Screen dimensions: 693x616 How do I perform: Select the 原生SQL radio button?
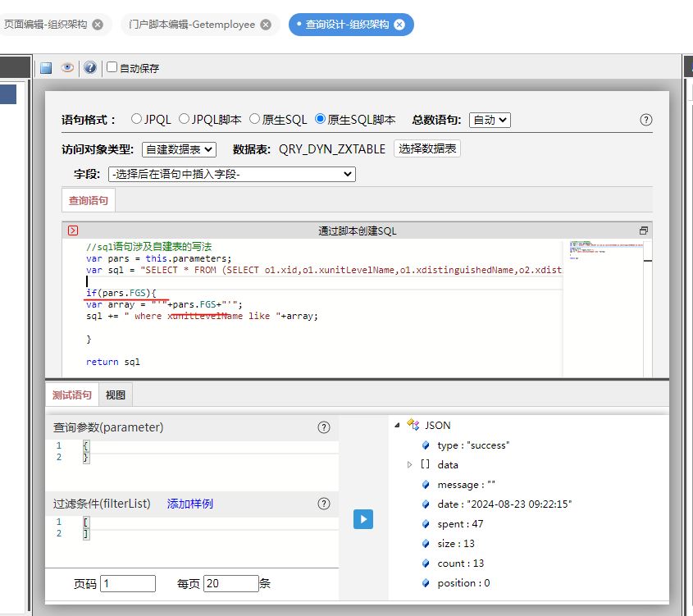pyautogui.click(x=255, y=119)
